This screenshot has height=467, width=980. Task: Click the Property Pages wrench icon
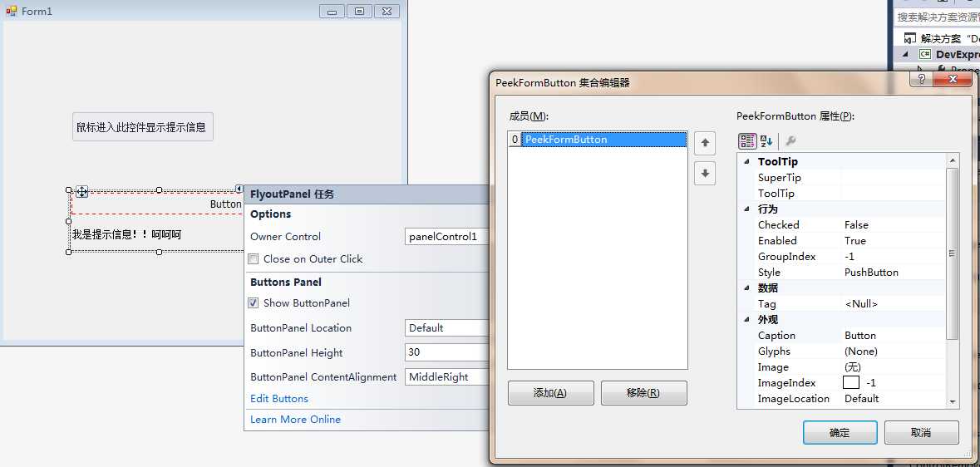coord(790,140)
